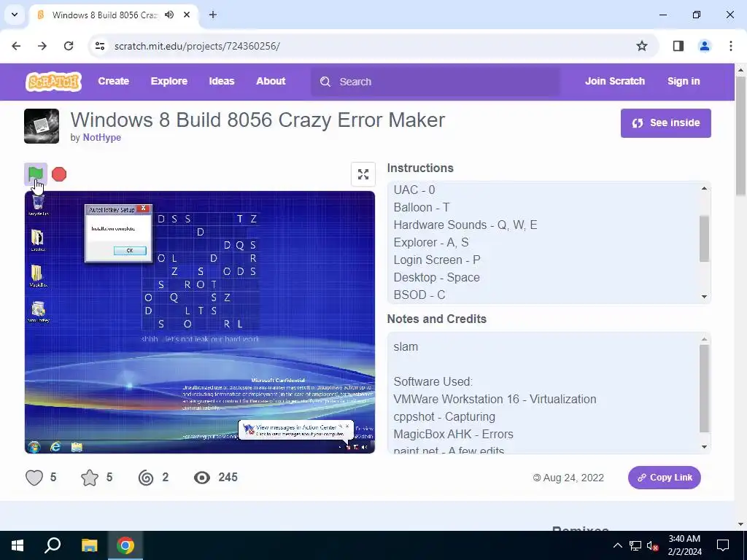
Task: Click the second desktop folder icon in stage
Action: 38,240
